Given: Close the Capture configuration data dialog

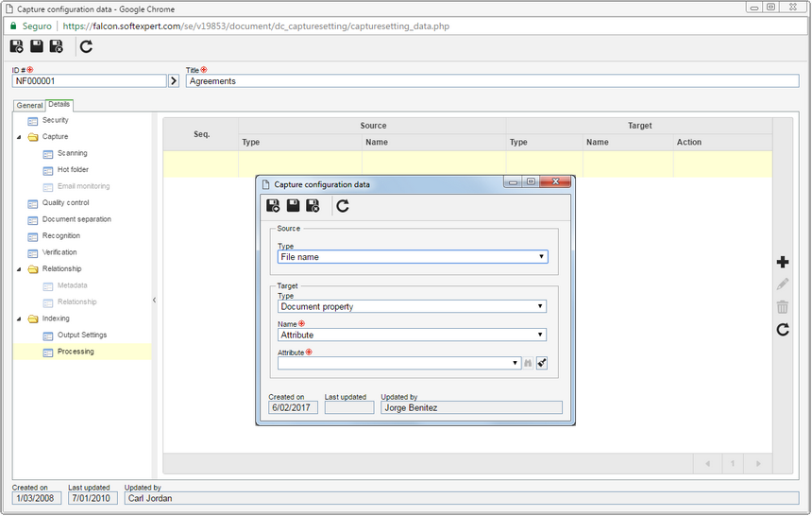Looking at the screenshot, I should pyautogui.click(x=555, y=181).
